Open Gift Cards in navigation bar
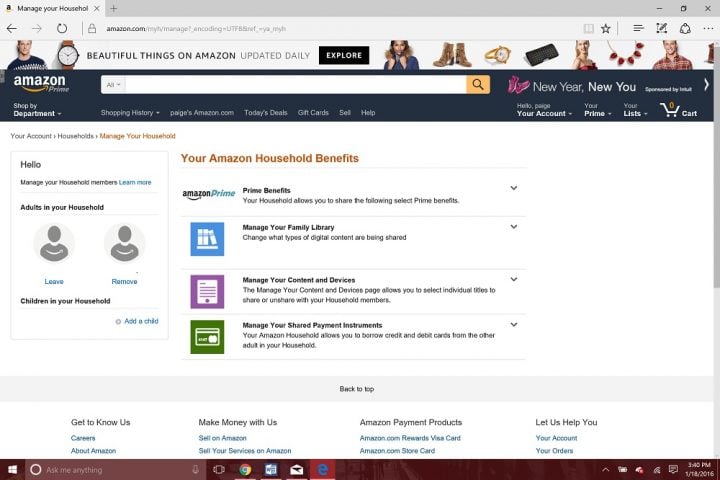This screenshot has height=480, width=720. tap(313, 113)
